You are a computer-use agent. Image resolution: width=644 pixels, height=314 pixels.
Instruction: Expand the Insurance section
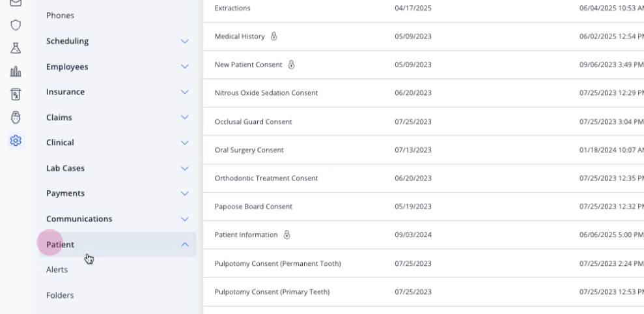117,92
